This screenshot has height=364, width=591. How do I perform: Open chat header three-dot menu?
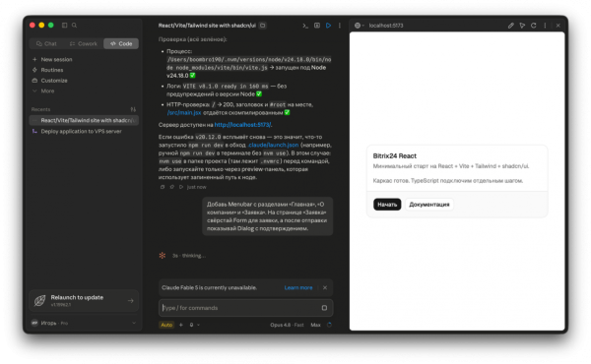340,26
